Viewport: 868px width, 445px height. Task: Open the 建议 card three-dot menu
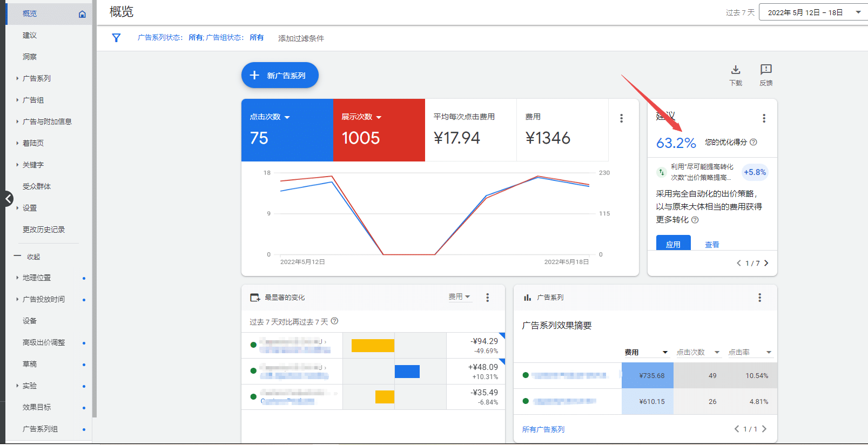pos(764,118)
